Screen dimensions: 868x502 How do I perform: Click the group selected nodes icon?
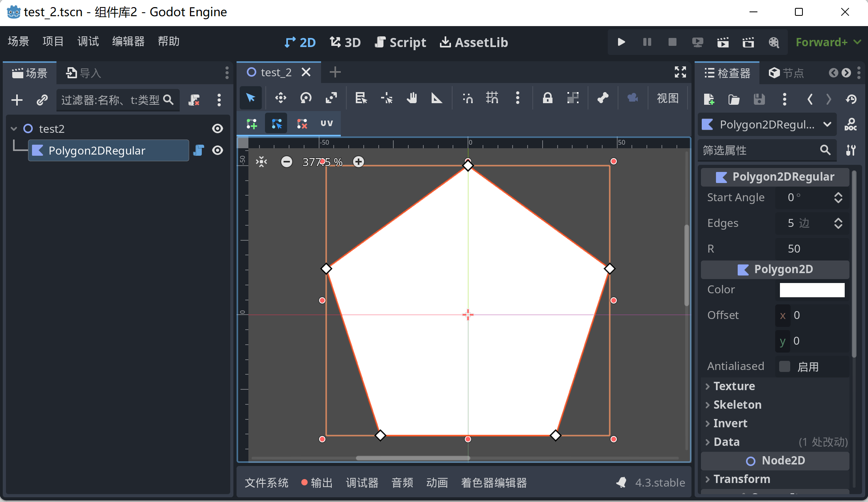click(x=573, y=98)
